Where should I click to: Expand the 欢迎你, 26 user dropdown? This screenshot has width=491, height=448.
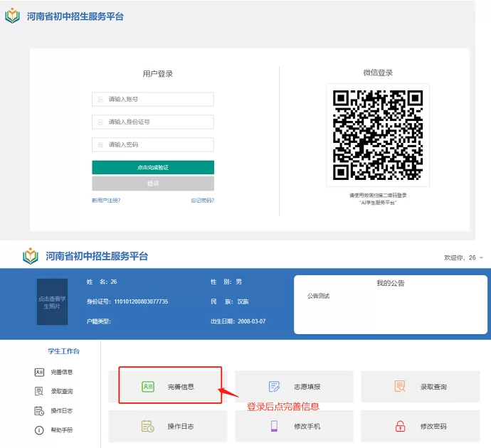click(463, 258)
